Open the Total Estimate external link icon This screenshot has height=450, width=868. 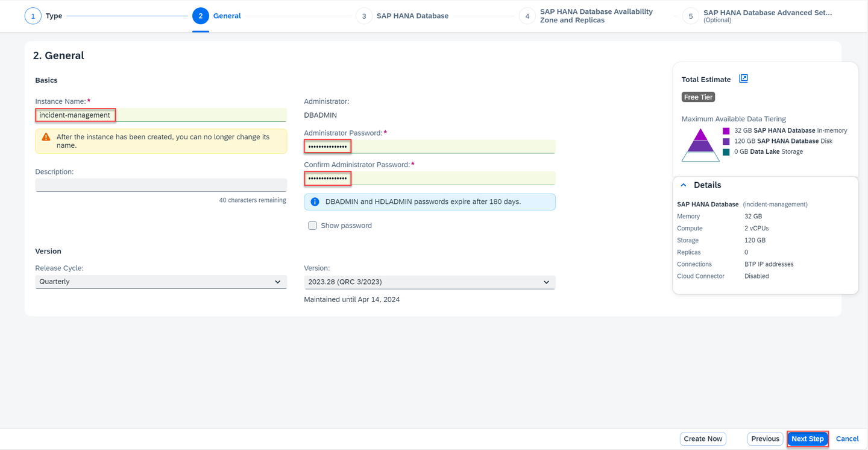point(743,78)
